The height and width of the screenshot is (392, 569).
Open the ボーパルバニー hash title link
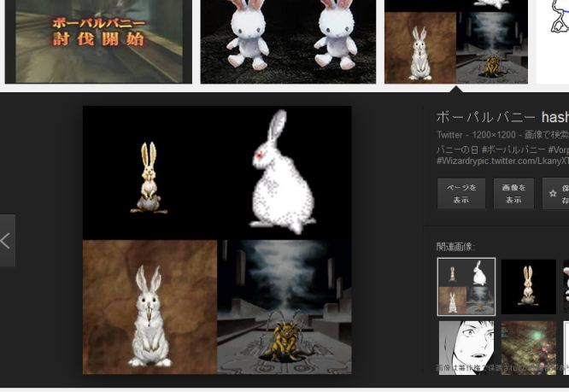pos(502,117)
